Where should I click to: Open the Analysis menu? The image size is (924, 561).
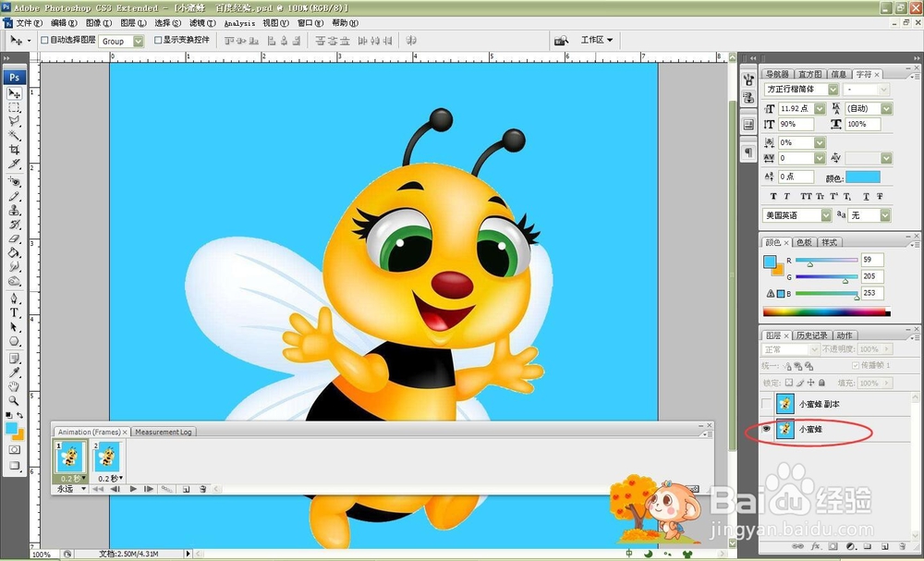click(x=239, y=24)
